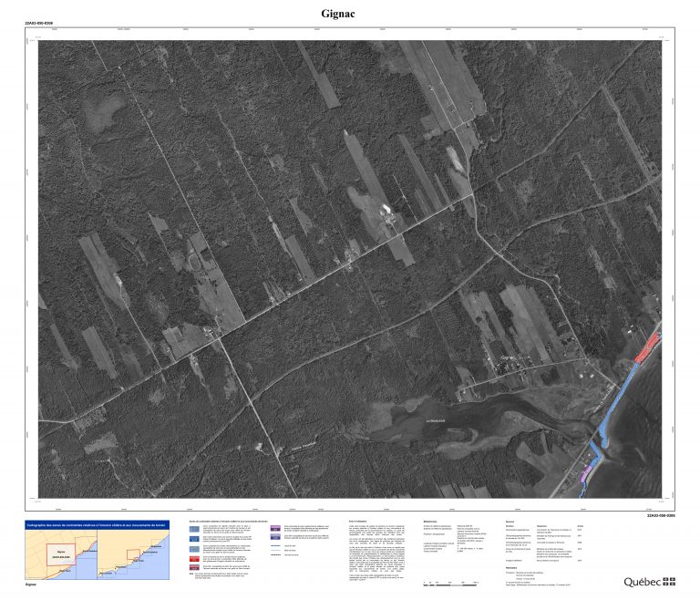
Task: Select the first light-blue legend symbol
Action: click(x=192, y=531)
